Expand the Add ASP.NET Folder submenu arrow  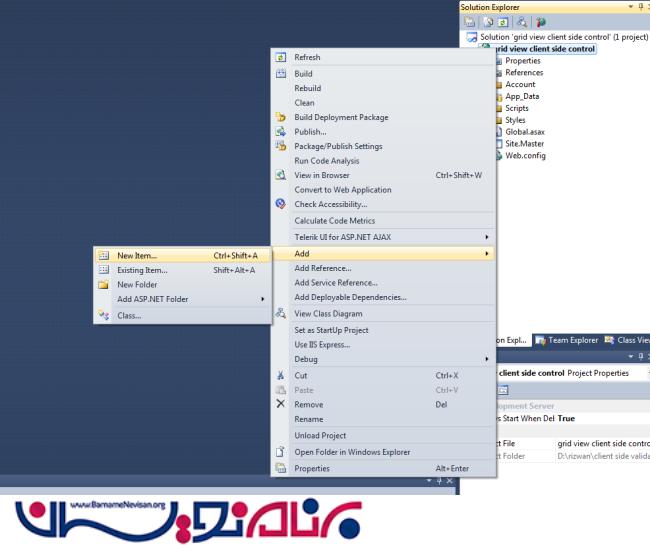click(263, 299)
